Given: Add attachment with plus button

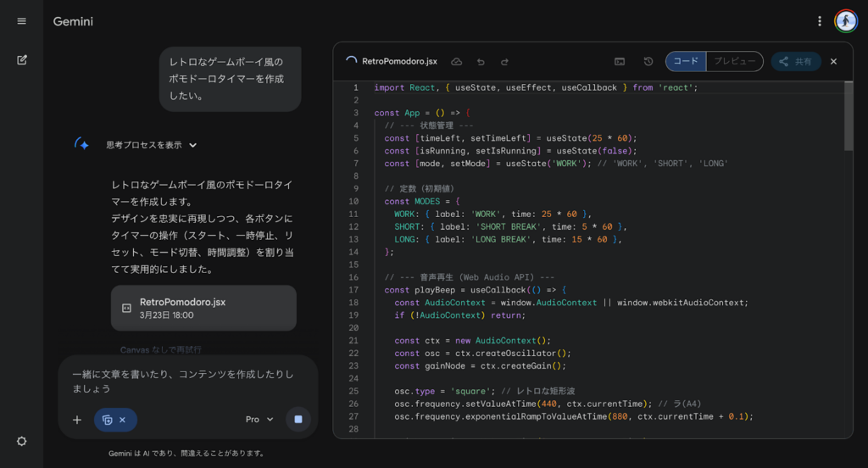Looking at the screenshot, I should [77, 420].
